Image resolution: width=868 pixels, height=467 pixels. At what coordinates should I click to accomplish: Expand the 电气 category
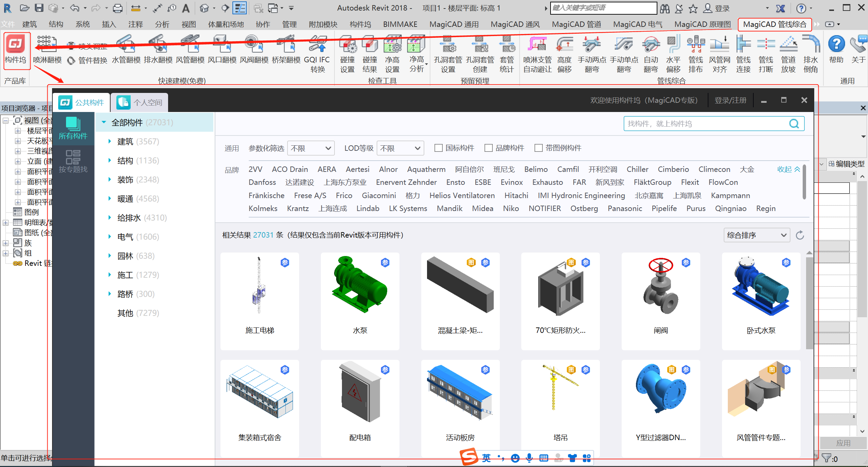(110, 237)
